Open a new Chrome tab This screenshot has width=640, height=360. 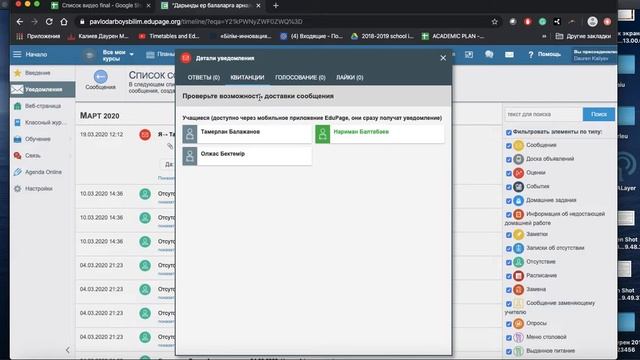pyautogui.click(x=276, y=5)
